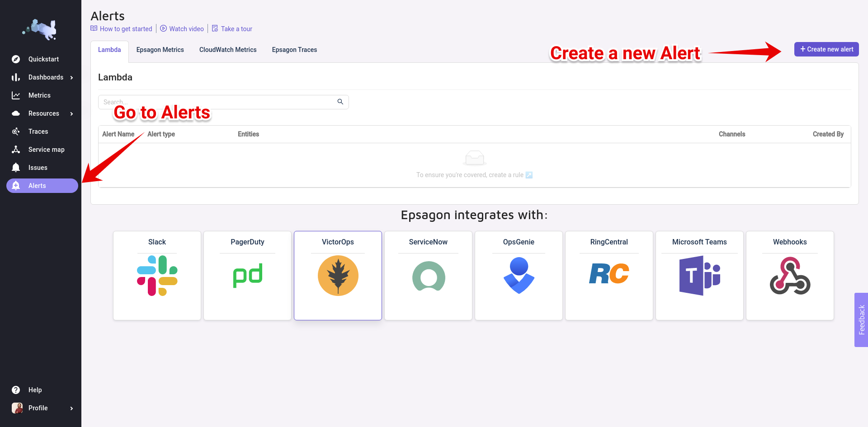Image resolution: width=868 pixels, height=427 pixels.
Task: Click the Created By column header
Action: pos(828,134)
